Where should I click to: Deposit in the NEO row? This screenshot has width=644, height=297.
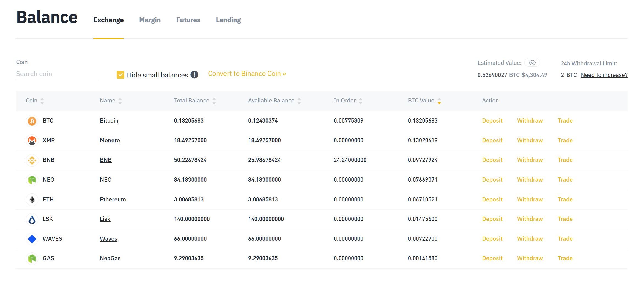pos(492,180)
